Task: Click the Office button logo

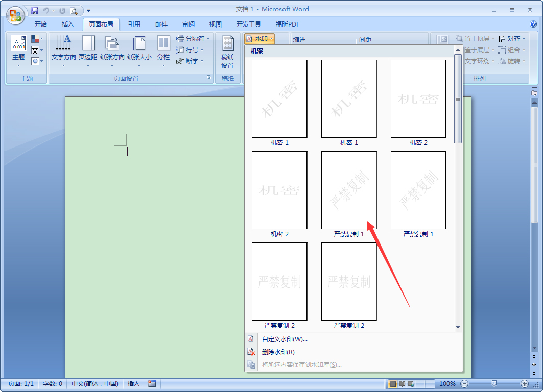Action: [x=15, y=15]
